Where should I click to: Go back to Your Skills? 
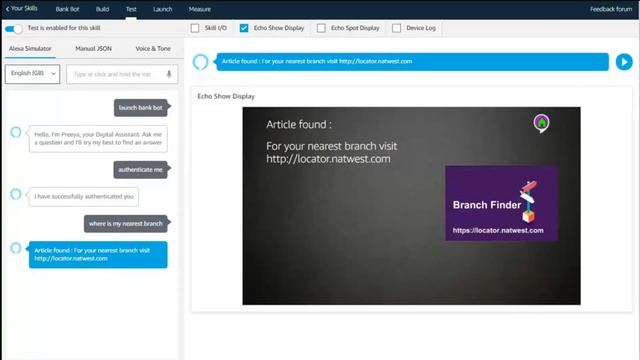(21, 8)
